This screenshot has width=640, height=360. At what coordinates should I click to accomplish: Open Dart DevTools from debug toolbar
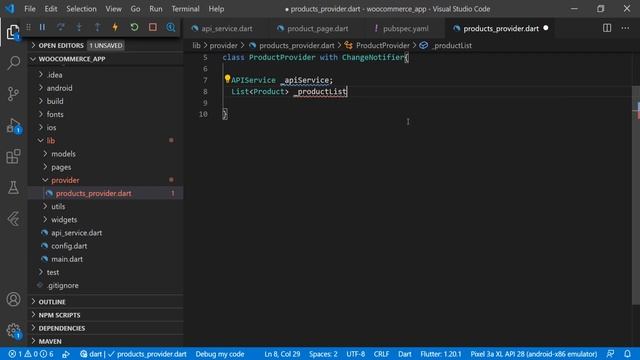coord(171,27)
